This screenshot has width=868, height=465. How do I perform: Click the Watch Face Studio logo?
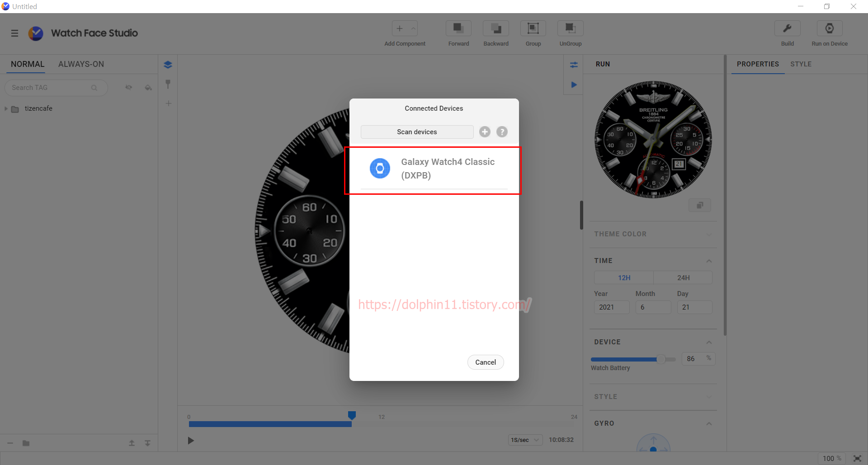point(36,33)
